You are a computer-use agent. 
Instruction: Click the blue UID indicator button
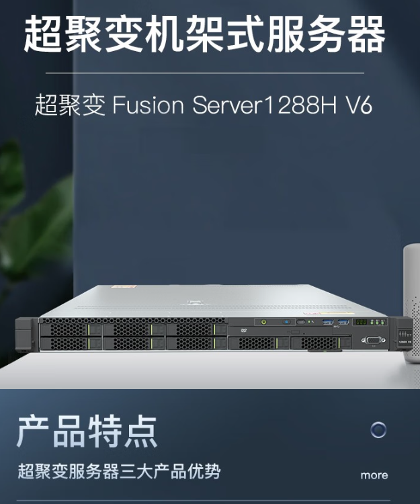[286, 322]
